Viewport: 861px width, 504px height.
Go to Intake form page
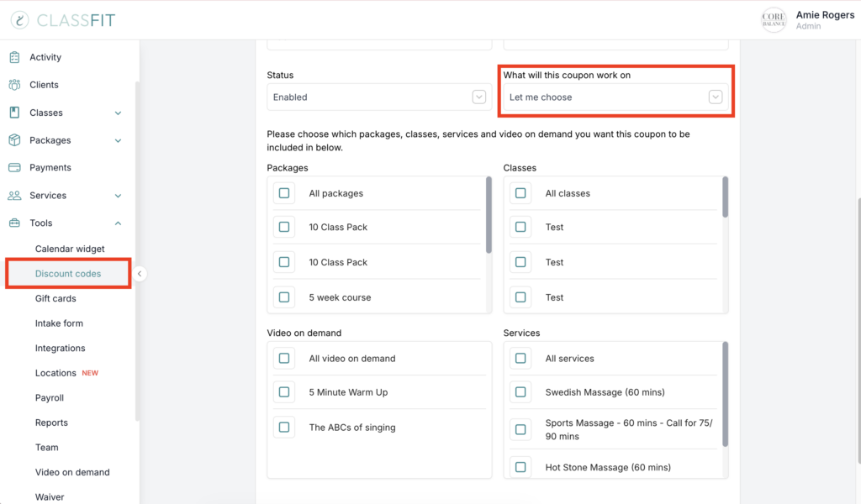[60, 323]
